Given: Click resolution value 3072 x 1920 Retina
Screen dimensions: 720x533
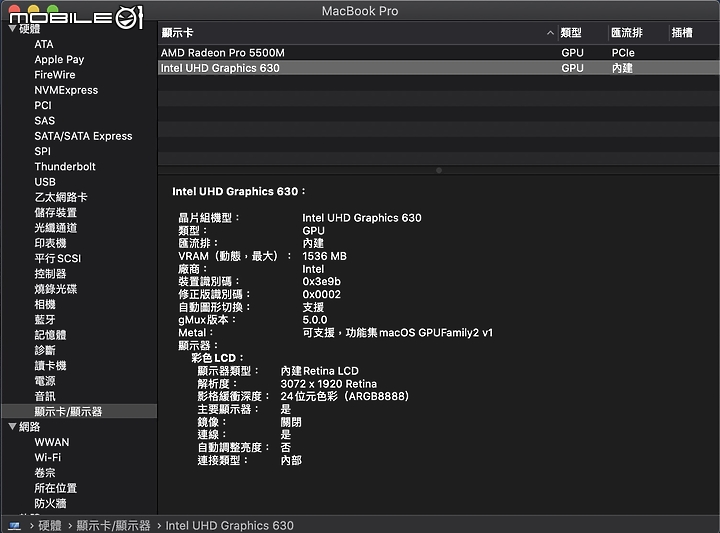Looking at the screenshot, I should click(x=328, y=384).
